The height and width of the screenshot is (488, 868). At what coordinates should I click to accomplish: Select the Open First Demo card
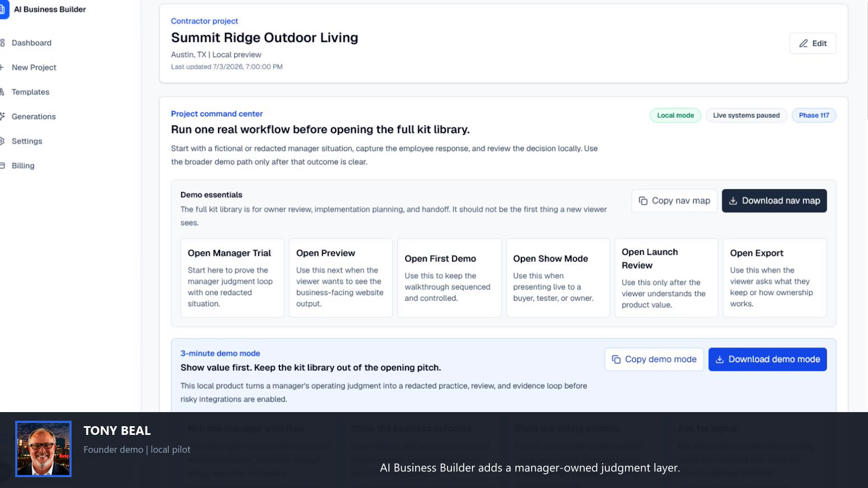[449, 278]
